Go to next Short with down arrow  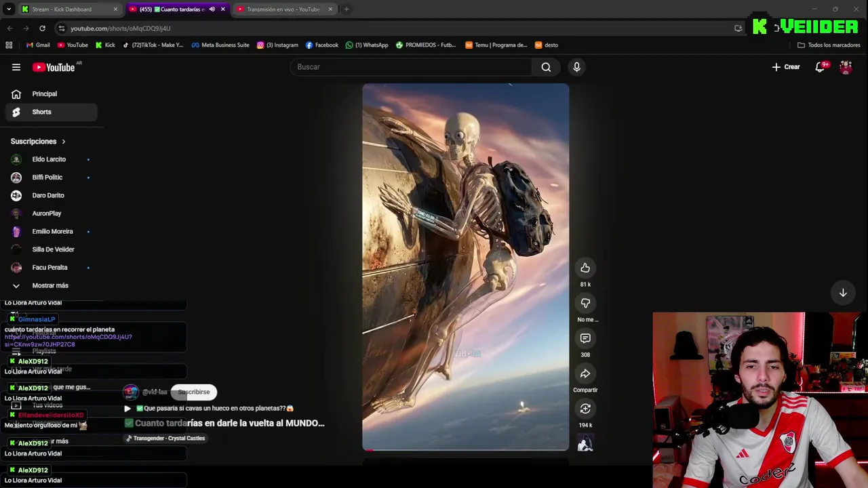(843, 293)
